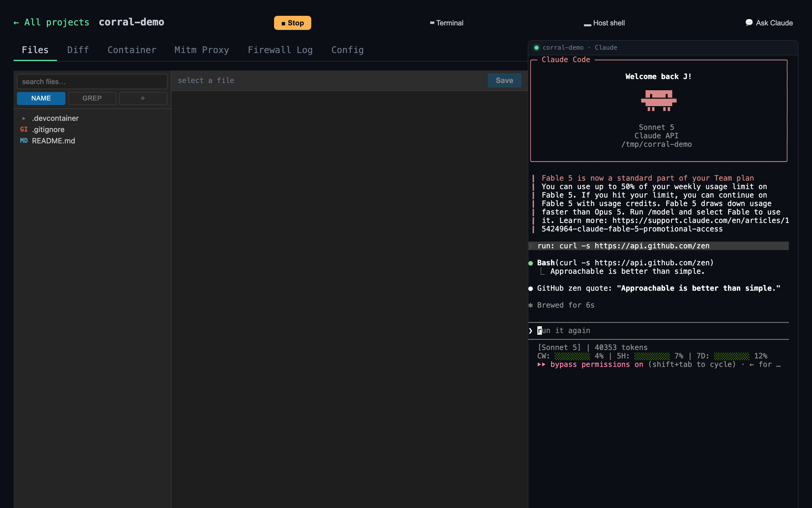Focus the search files input
Screen dimensions: 812x508
coord(92,82)
